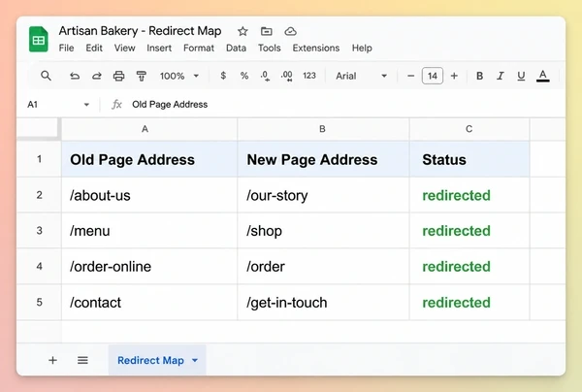Viewport: 582px width, 392px height.
Task: Toggle italic formatting
Action: coord(501,76)
